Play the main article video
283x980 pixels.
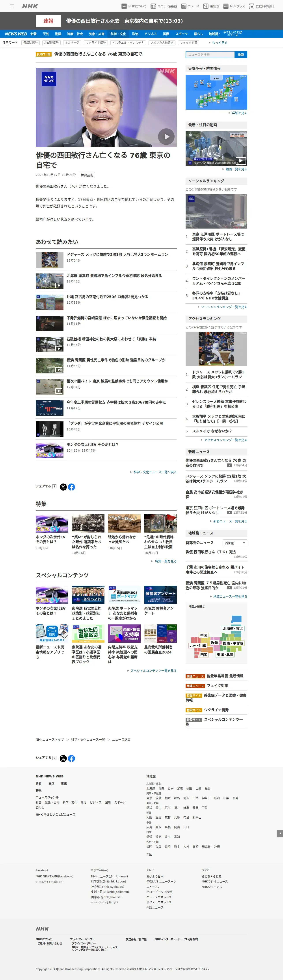(x=166, y=137)
